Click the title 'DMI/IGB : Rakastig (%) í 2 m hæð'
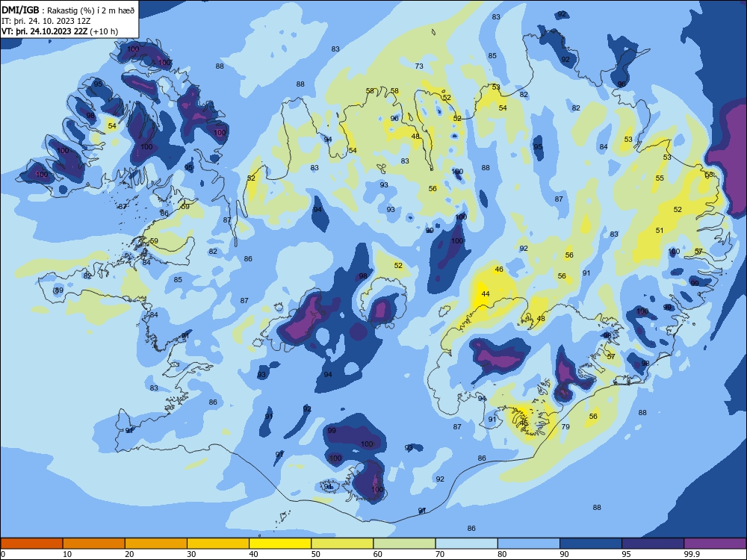The height and width of the screenshot is (560, 747). pyautogui.click(x=69, y=10)
